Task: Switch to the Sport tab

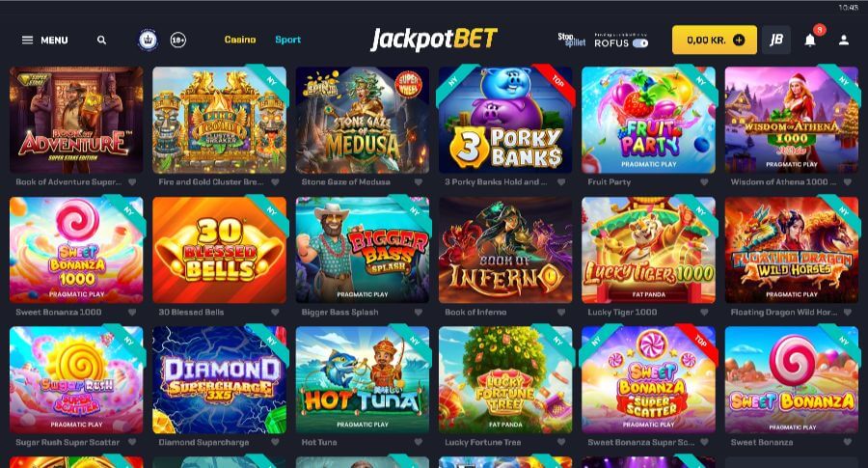Action: 287,40
